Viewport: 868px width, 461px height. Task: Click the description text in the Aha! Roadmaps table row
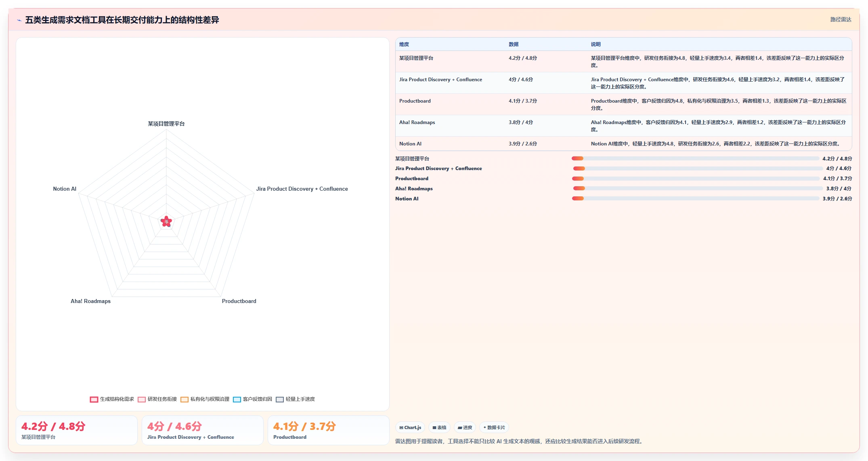[718, 126]
